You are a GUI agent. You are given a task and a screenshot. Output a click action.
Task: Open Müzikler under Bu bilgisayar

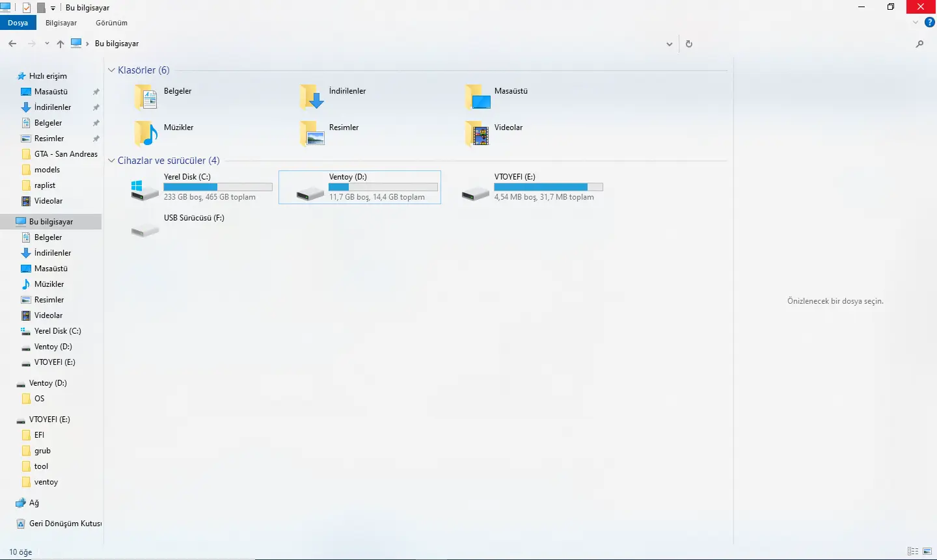[43, 284]
